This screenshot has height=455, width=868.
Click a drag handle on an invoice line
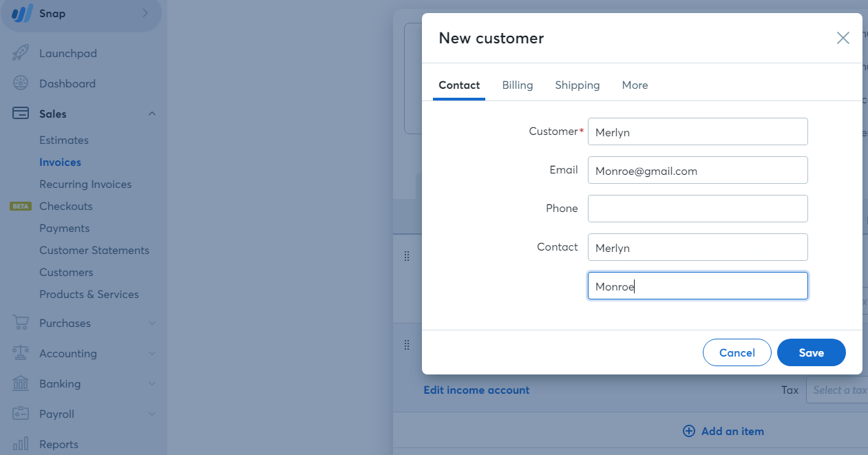(407, 255)
